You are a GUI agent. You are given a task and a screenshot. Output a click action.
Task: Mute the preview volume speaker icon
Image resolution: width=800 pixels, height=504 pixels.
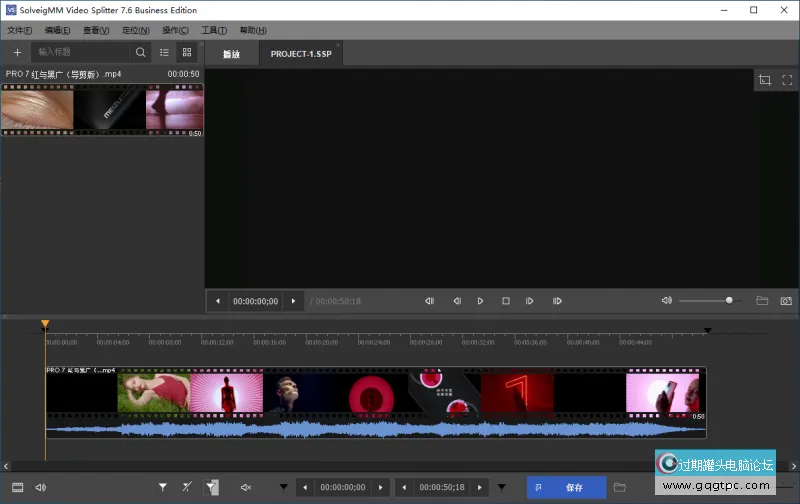click(667, 300)
